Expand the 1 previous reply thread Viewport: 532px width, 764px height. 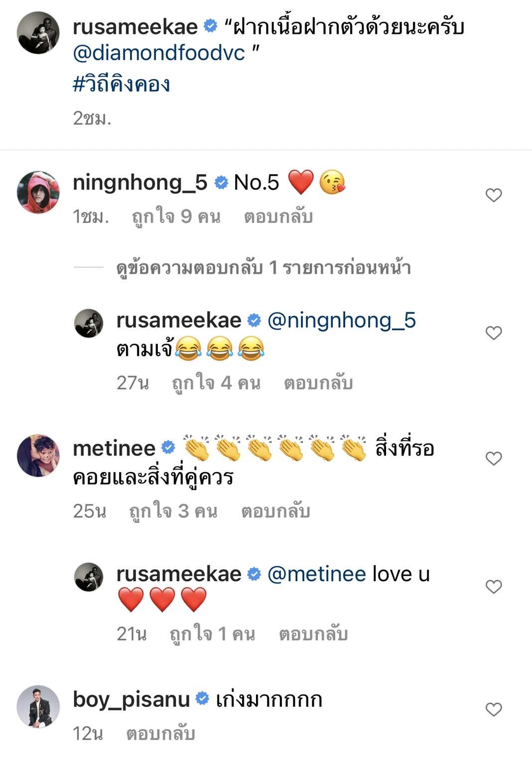(263, 268)
